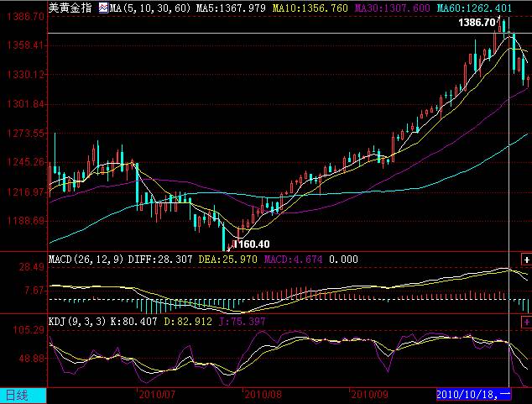The image size is (532, 404).
Task: Click the 1330.12 price axis label
Action: [x=26, y=74]
